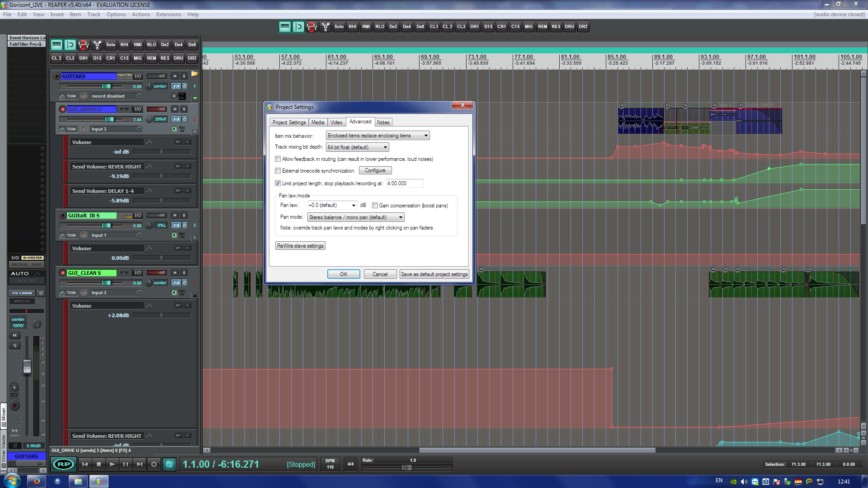Switch to the Media tab

click(x=318, y=122)
